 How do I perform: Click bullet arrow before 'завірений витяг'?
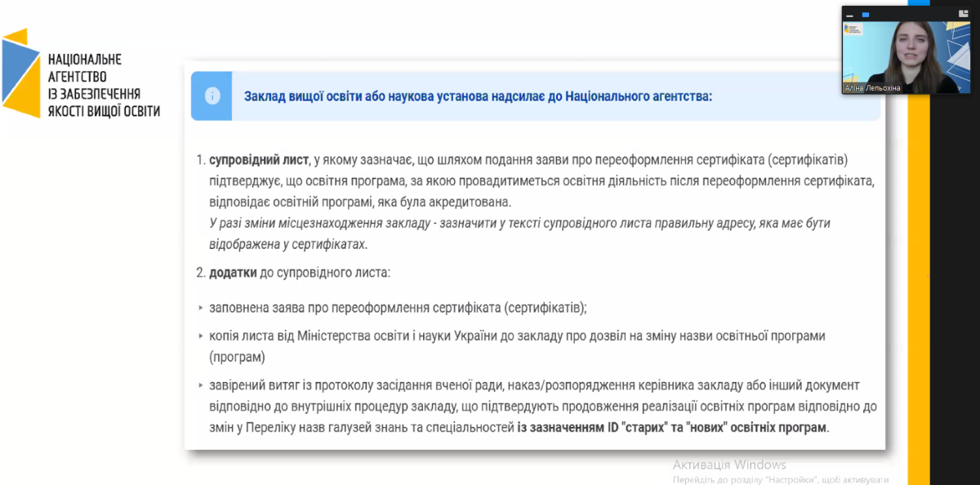[x=200, y=385]
